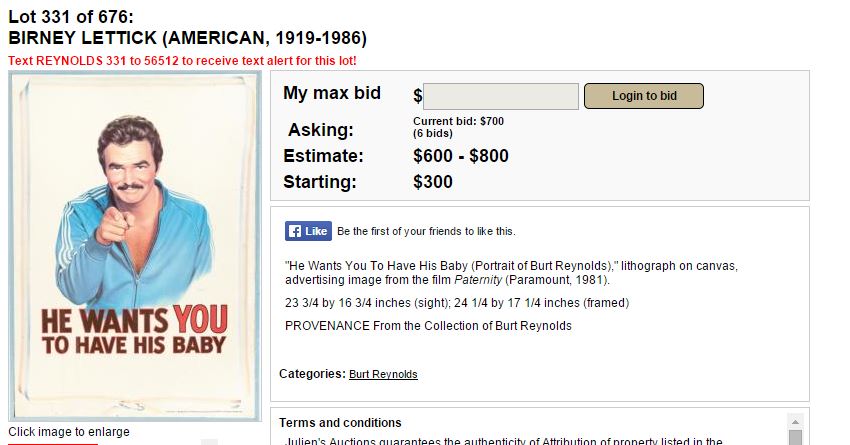This screenshot has height=445, width=850.
Task: Click the 'Lot 331 of 676' text
Action: point(70,17)
